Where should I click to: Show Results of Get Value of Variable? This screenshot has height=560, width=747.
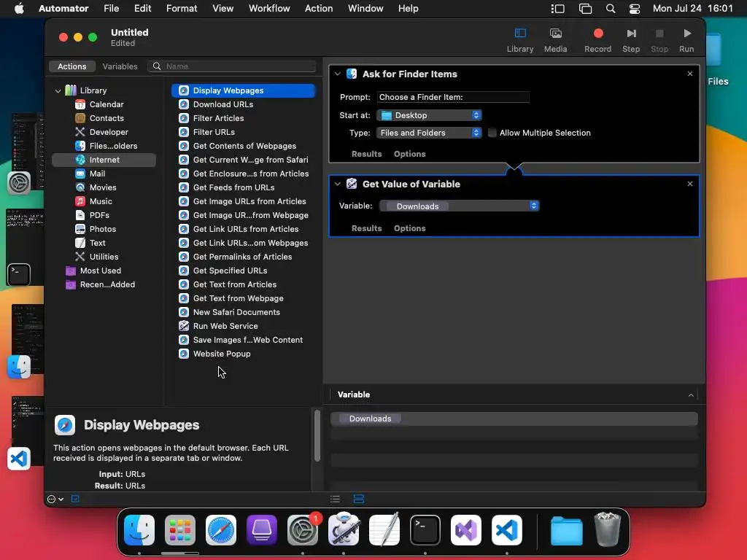tap(366, 228)
